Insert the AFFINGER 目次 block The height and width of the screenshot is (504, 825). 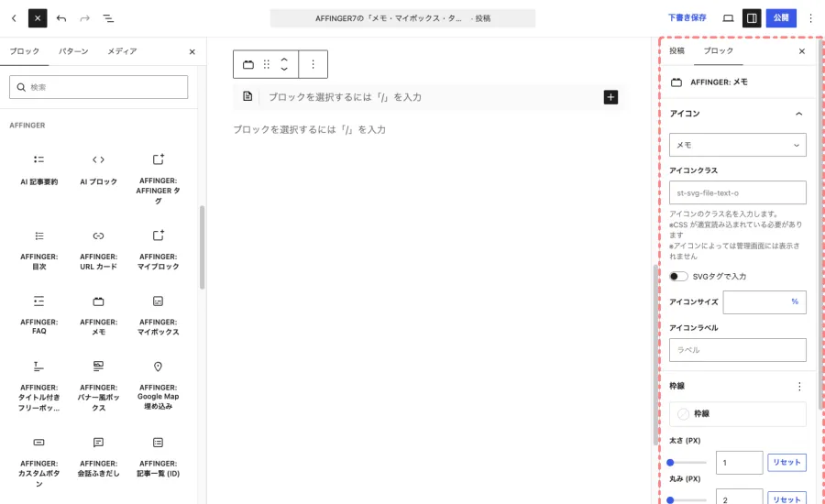[38, 250]
